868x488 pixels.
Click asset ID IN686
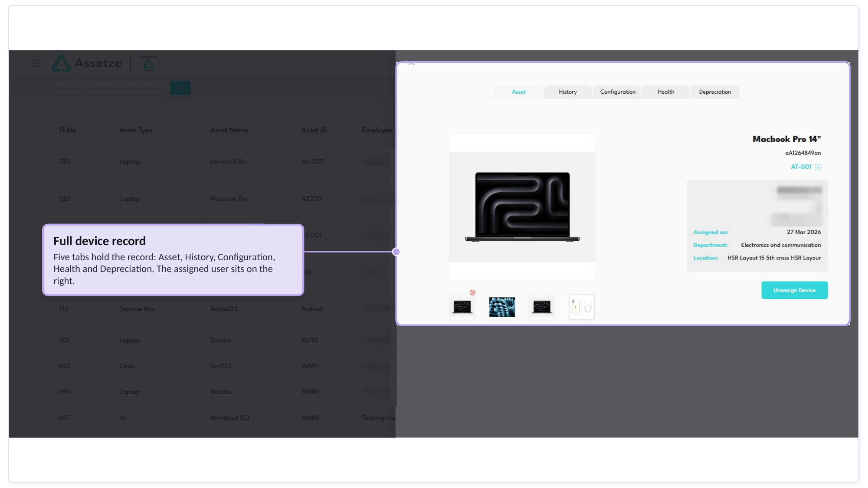(x=311, y=418)
